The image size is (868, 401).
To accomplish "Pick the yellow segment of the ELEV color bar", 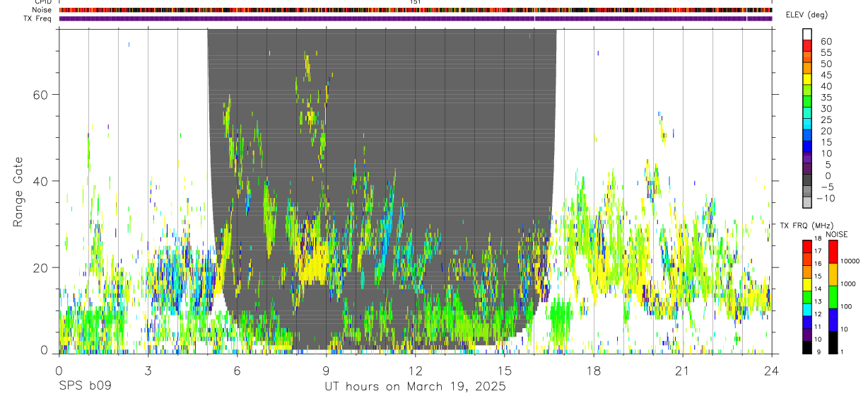I will (807, 79).
